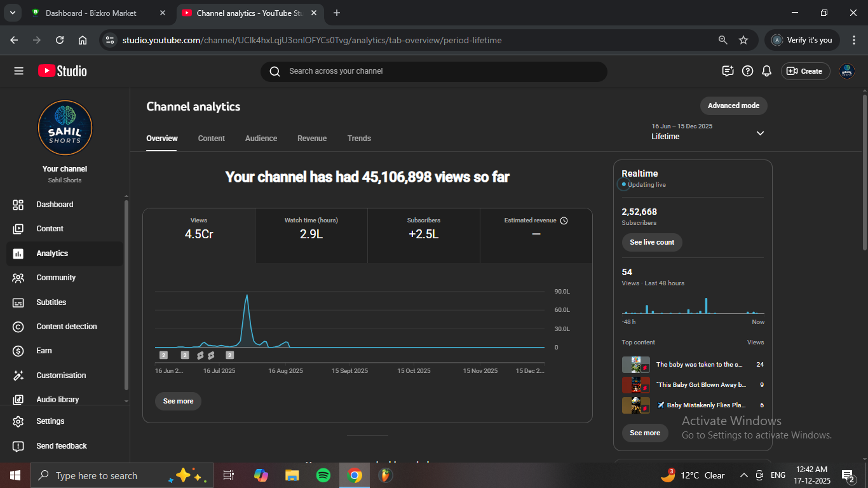Click the See live count button
868x488 pixels.
click(652, 242)
